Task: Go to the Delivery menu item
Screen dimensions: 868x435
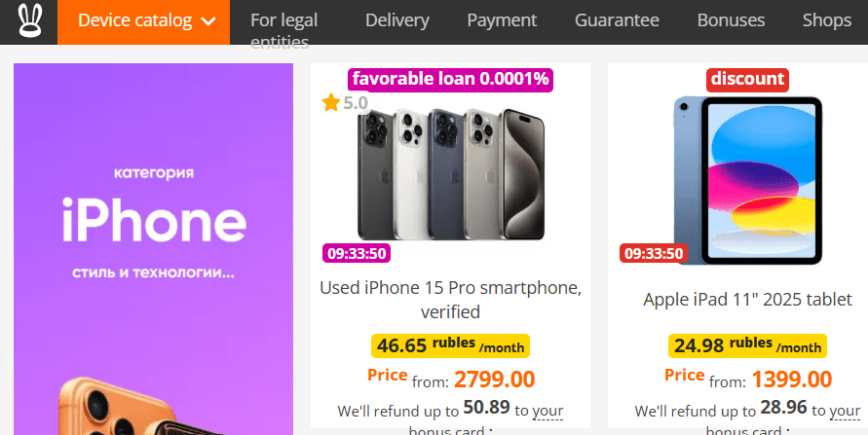Action: click(x=399, y=20)
